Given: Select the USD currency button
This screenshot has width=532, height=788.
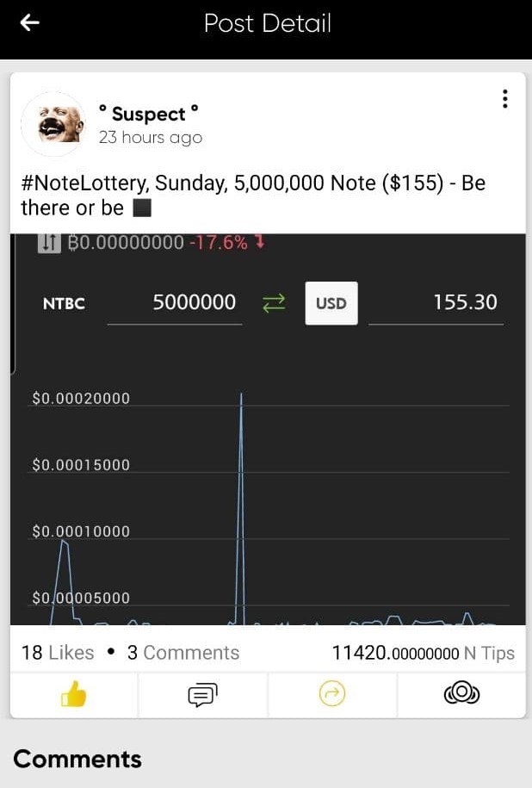Looking at the screenshot, I should point(331,303).
